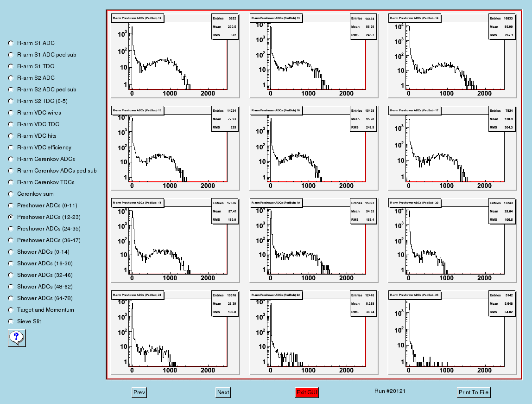Select the stats box showing Entries 10676
The height and width of the screenshot is (404, 532).
[x=224, y=303]
